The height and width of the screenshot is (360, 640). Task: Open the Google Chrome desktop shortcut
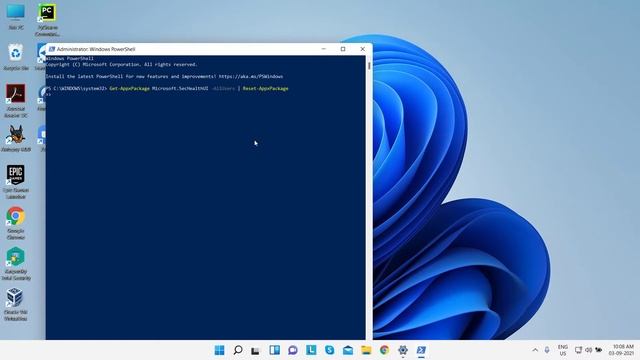(x=16, y=222)
